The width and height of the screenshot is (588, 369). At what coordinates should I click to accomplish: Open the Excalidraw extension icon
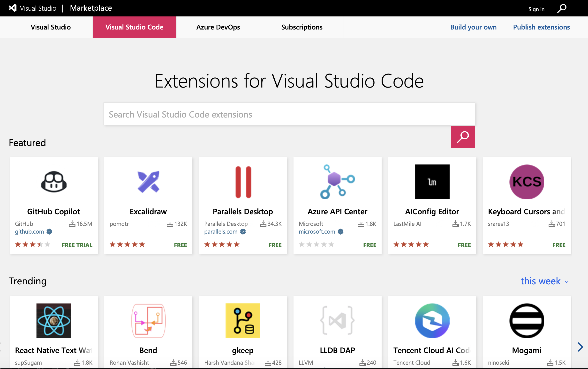pos(148,182)
